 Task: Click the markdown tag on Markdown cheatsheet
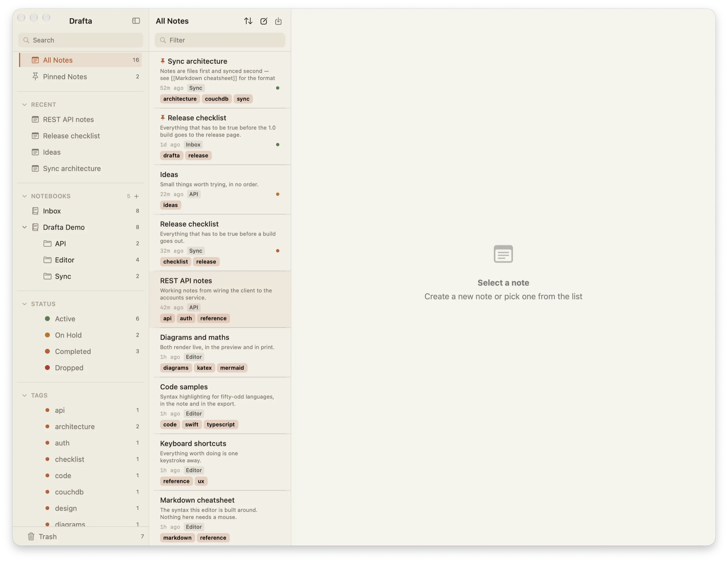point(177,538)
